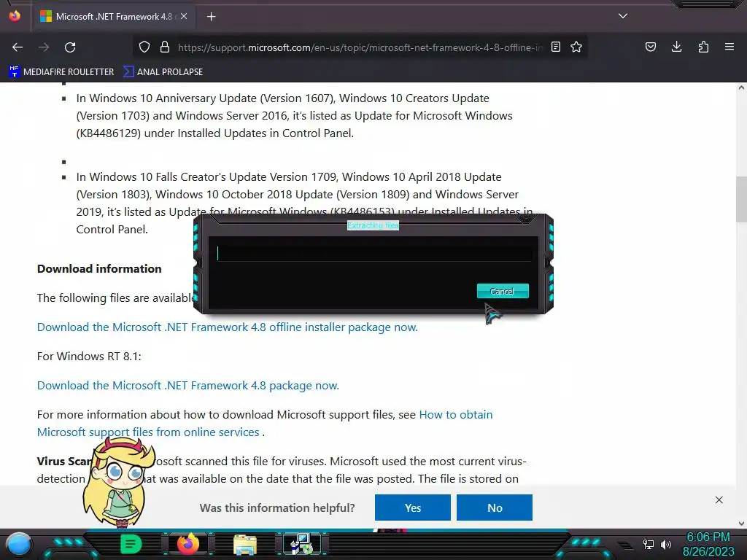Click the Star Butterfly desktop mascot
This screenshot has height=560, width=747.
pos(119,482)
